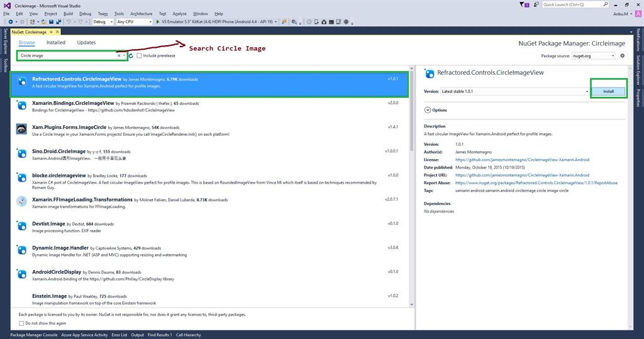Click the Navigate Backward toolbar icon

click(x=10, y=22)
